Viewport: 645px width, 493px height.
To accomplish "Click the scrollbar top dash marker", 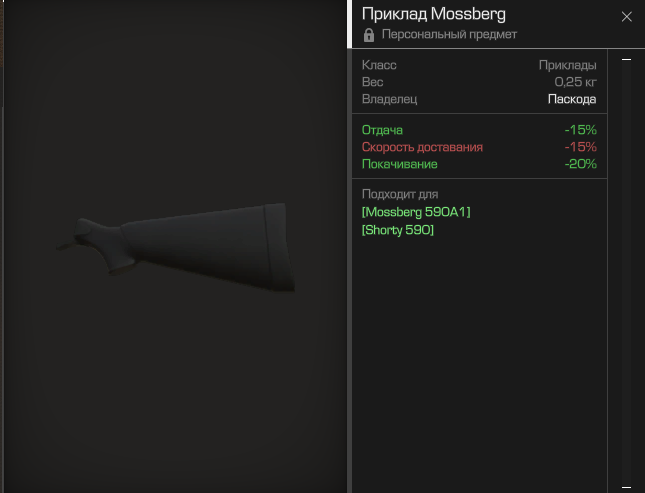I will click(626, 60).
